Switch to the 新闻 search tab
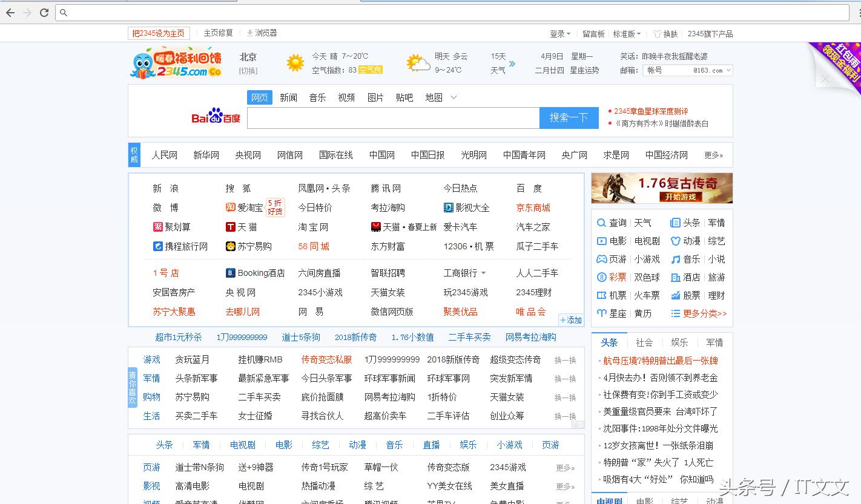Image resolution: width=861 pixels, height=504 pixels. pyautogui.click(x=289, y=97)
